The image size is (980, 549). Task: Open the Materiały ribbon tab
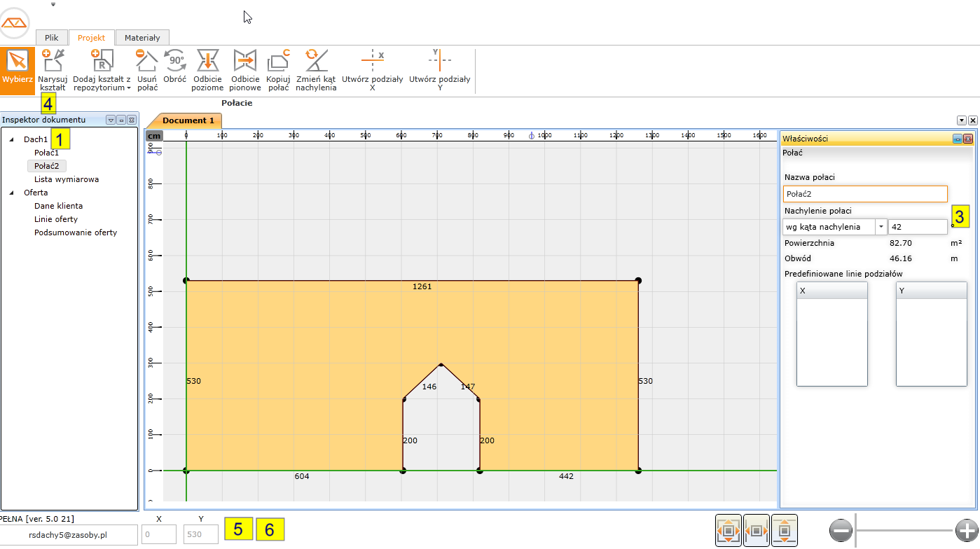click(142, 38)
